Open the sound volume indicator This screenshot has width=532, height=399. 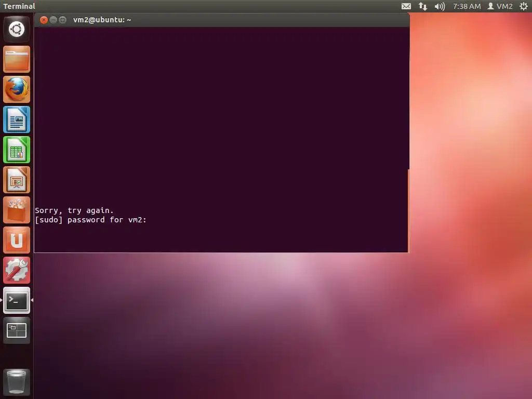[440, 6]
